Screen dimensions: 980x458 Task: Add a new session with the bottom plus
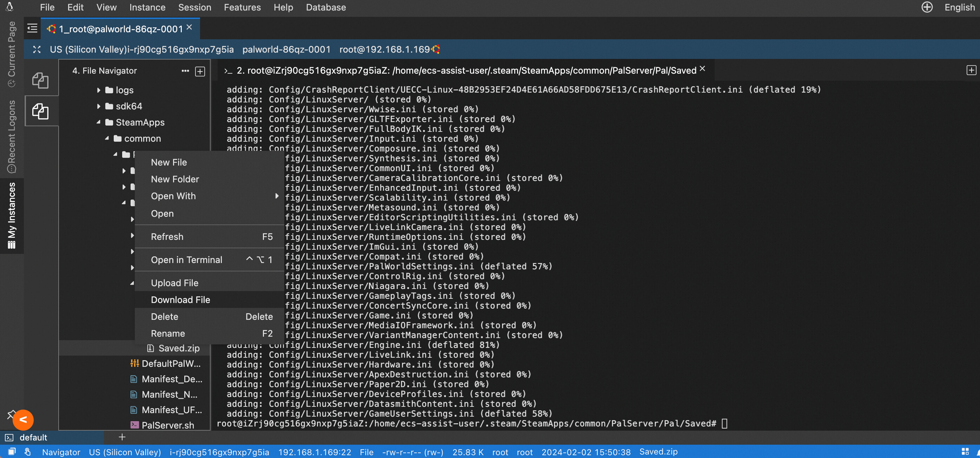click(x=122, y=437)
